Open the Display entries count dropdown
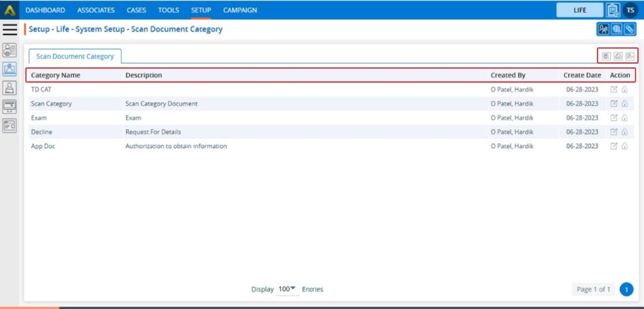Viewport: 644px width, 309px height. click(x=287, y=289)
